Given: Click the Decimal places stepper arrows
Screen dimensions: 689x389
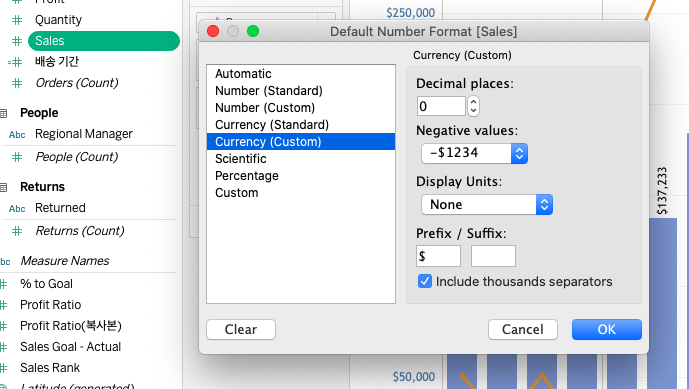Looking at the screenshot, I should coord(473,106).
